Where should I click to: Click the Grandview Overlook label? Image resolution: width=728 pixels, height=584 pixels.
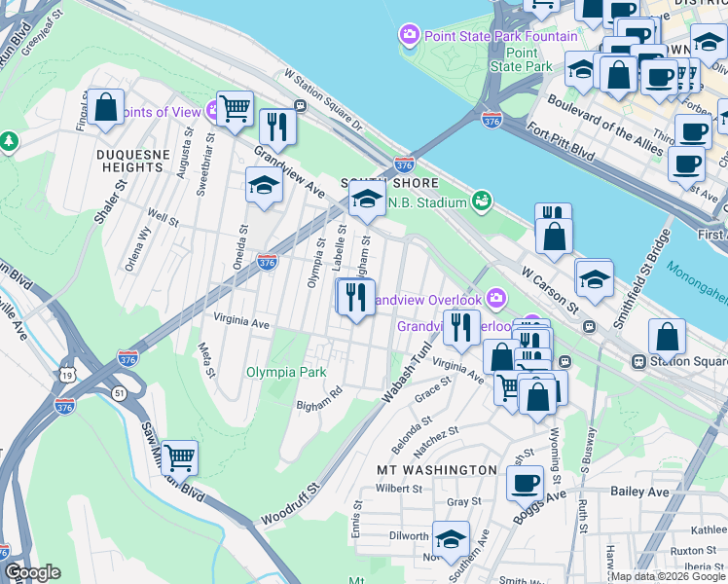click(x=427, y=301)
